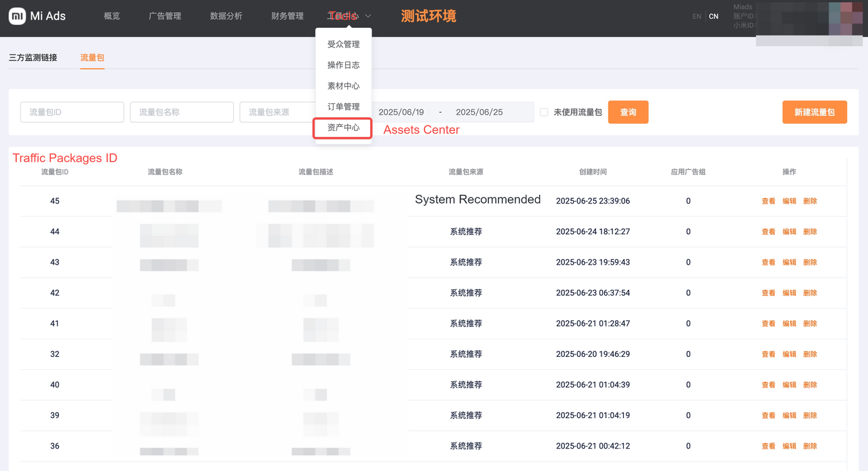Click the 新建流量包 button

[814, 112]
